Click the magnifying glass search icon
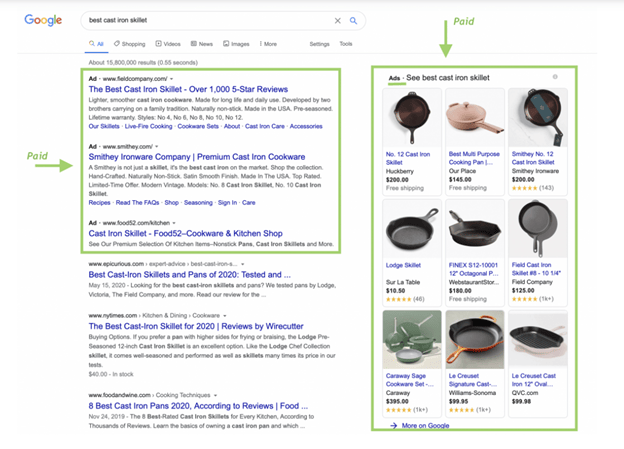This screenshot has height=449, width=624. [x=353, y=21]
